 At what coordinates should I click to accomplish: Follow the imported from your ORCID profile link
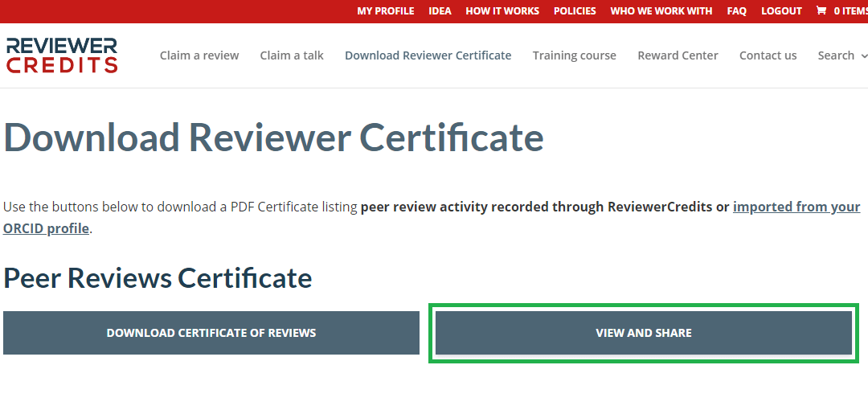click(x=796, y=207)
